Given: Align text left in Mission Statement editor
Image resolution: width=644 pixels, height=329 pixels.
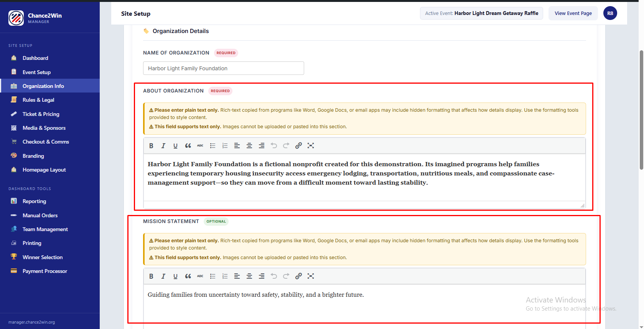Looking at the screenshot, I should pyautogui.click(x=237, y=276).
